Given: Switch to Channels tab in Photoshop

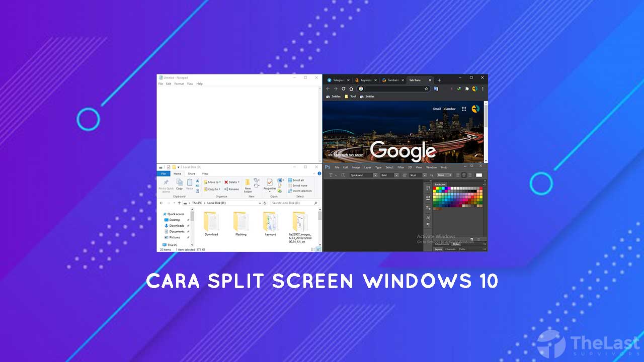Looking at the screenshot, I should click(450, 249).
